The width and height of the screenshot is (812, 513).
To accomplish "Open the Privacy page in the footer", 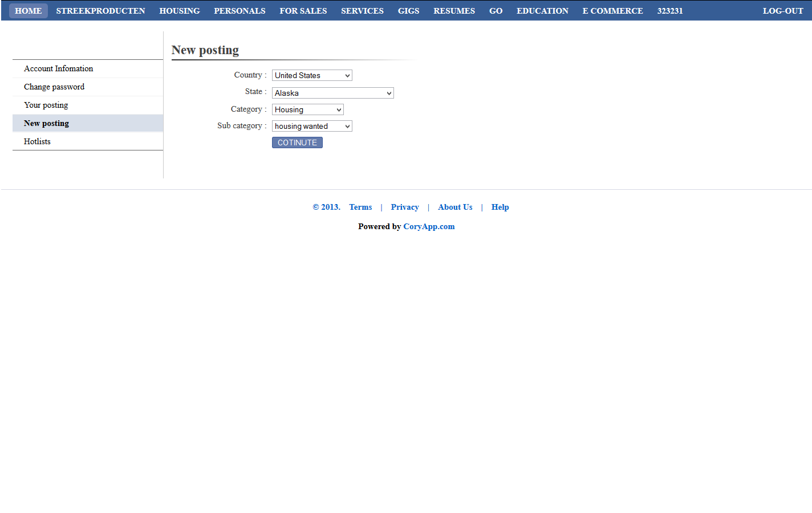I will [x=404, y=207].
